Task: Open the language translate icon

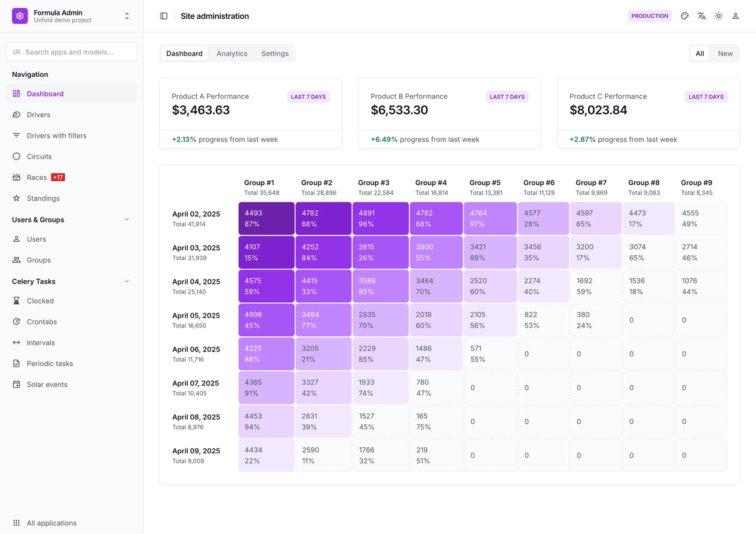Action: click(702, 16)
